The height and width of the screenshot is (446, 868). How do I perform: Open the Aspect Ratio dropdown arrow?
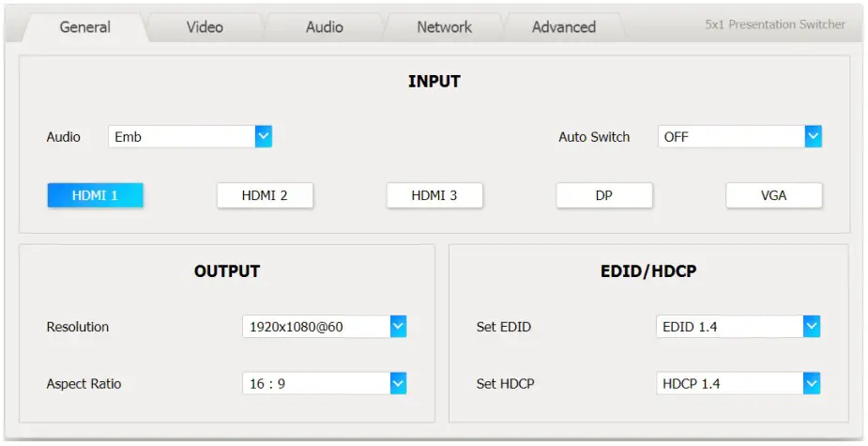coord(398,384)
